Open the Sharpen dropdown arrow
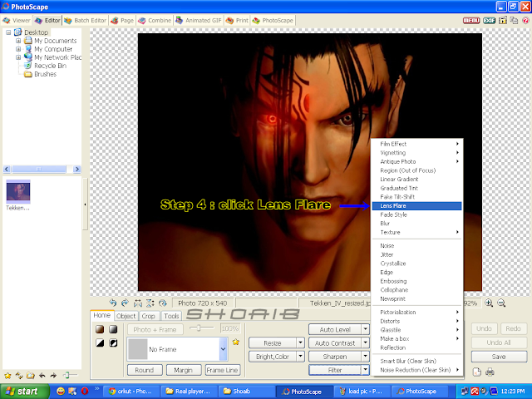This screenshot has width=532, height=399. pyautogui.click(x=366, y=357)
